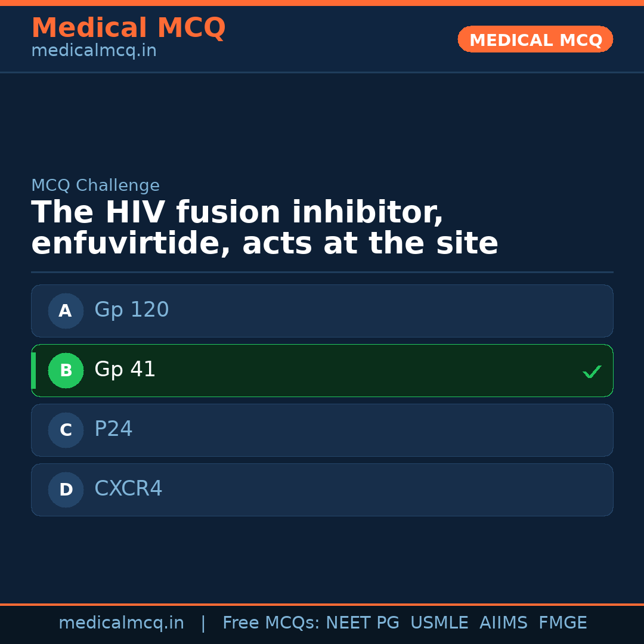Select "AIIMS" in the footer
The width and height of the screenshot is (644, 644).
(x=503, y=623)
